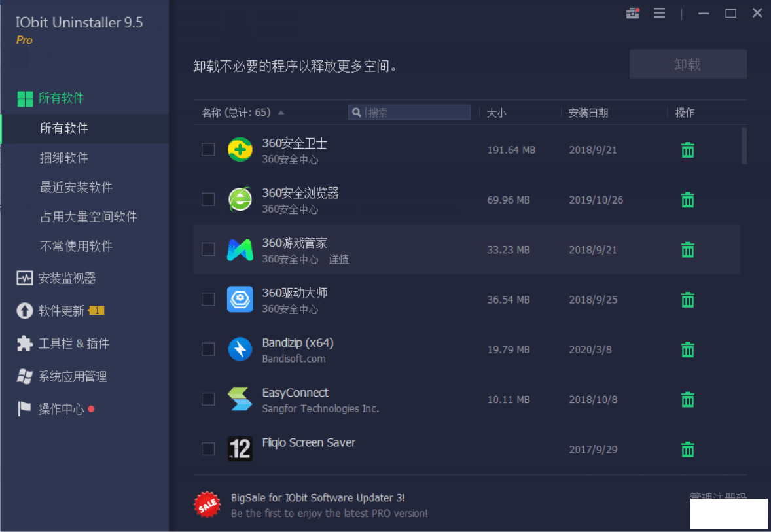Screen dimensions: 771x532
Task: Click the 系统应用管理 Windows flag icon
Action: [x=25, y=377]
